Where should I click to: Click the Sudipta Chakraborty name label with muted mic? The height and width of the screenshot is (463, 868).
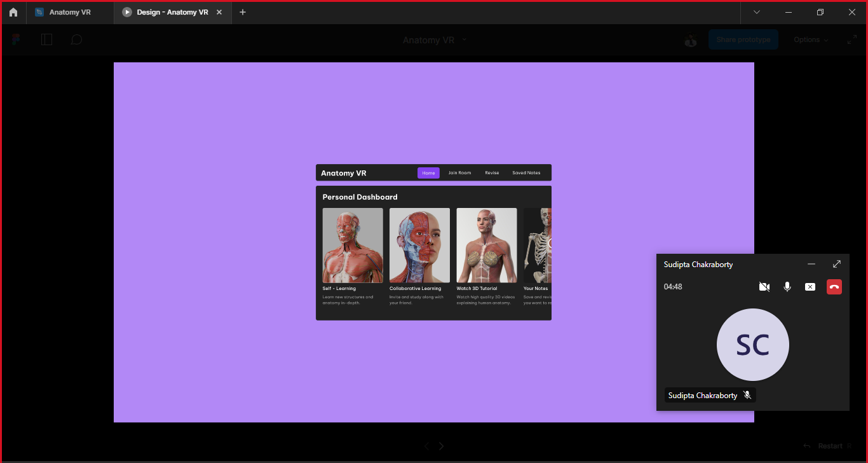coord(710,396)
